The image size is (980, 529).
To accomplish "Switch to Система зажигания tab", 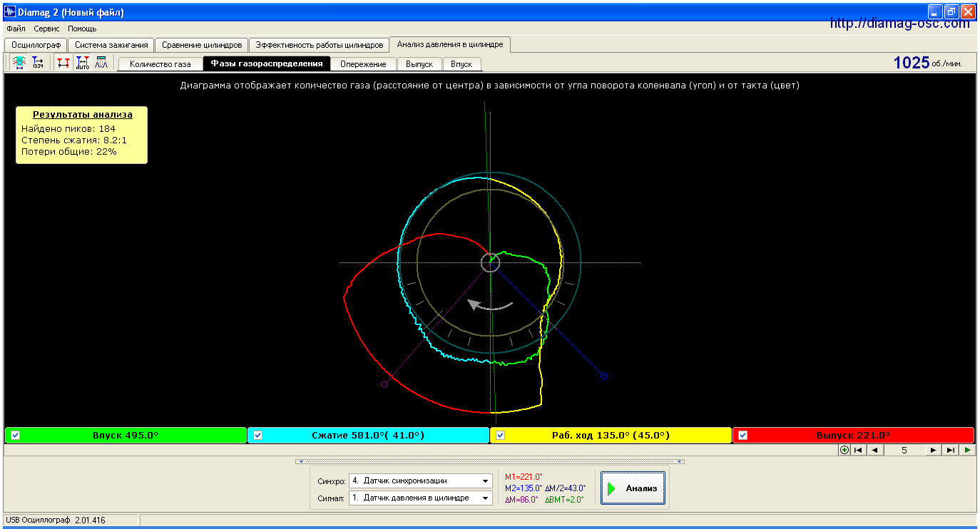I will coord(111,45).
